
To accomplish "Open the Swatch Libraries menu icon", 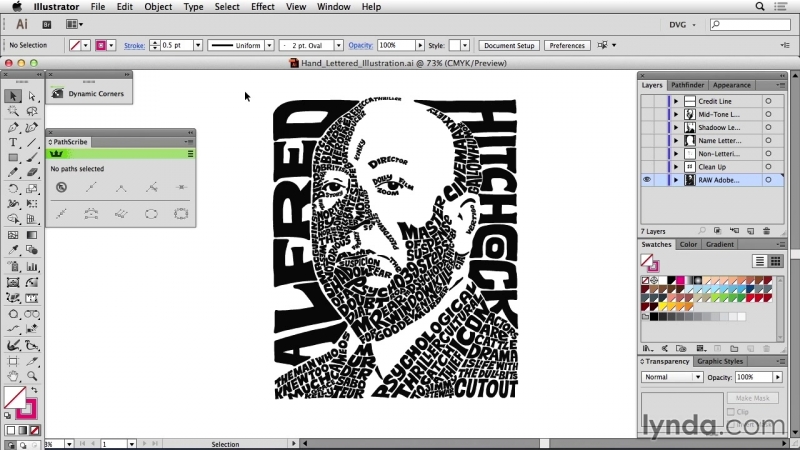I will [x=647, y=348].
